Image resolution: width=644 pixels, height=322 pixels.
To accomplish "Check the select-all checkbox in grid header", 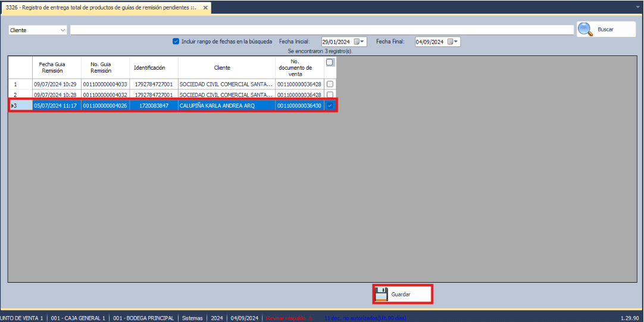I will click(x=330, y=62).
